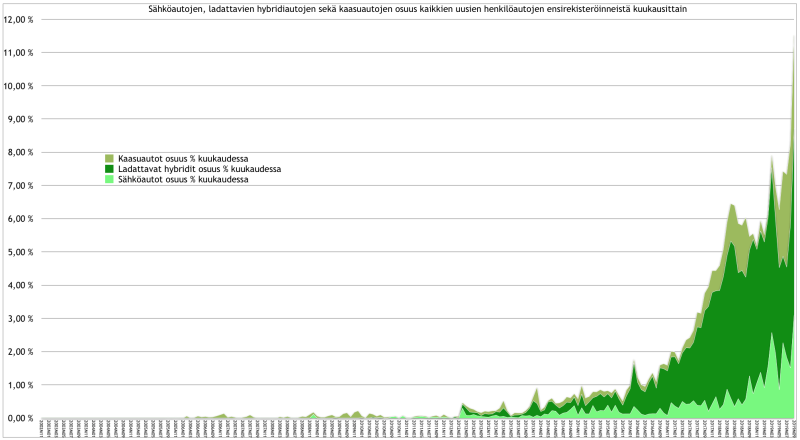The image size is (800, 440).
Task: Click the 5,00 % y-axis label
Action: point(21,252)
